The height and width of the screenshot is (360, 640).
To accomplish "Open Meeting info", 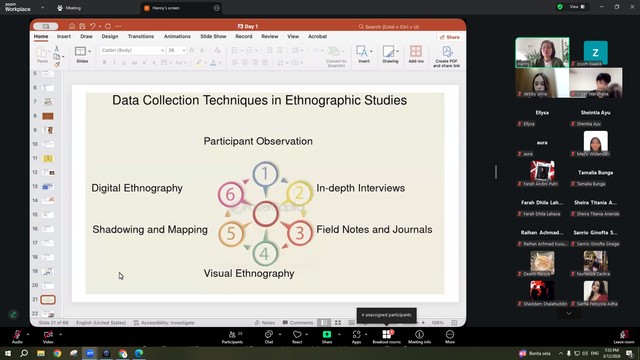I will tap(419, 337).
